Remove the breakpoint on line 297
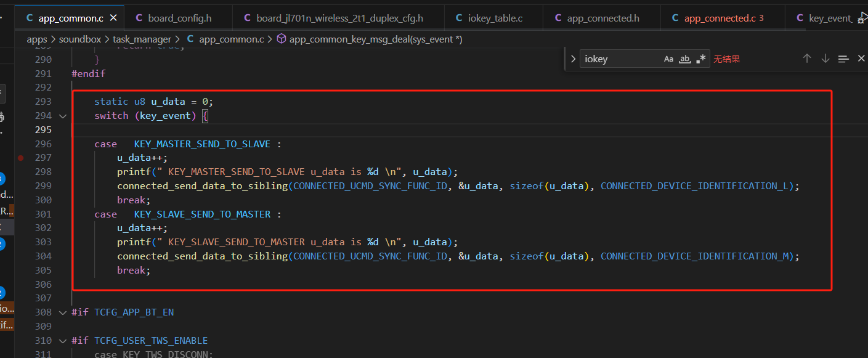The image size is (868, 358). (x=21, y=158)
